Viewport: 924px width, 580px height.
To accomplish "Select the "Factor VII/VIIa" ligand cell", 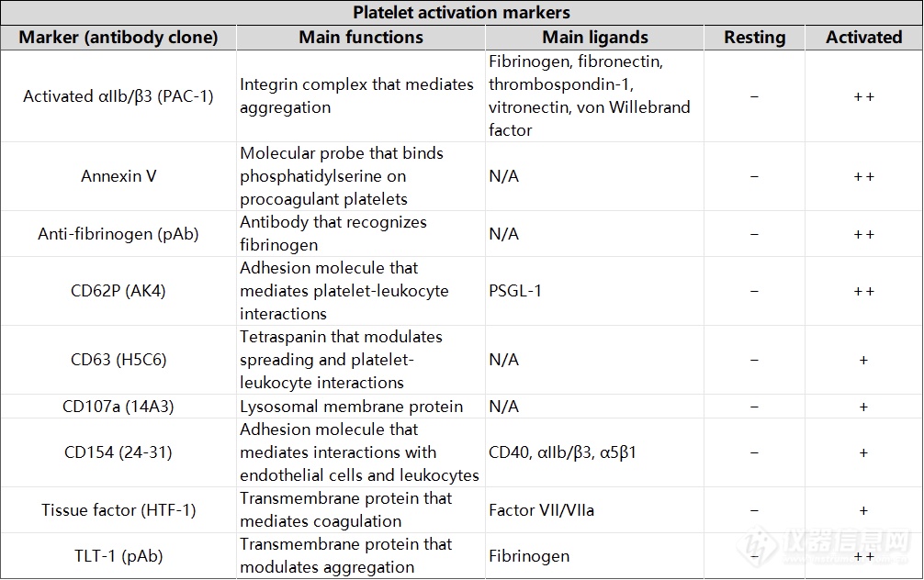I will tap(541, 510).
